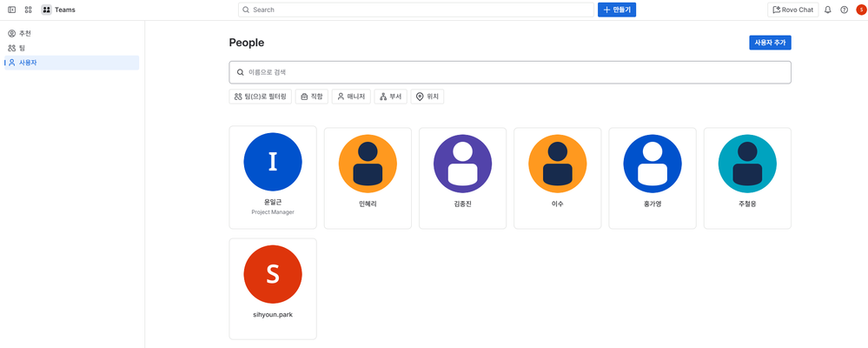Expand the 부서 filter dropdown
Viewport: 868px width, 348px height.
point(390,97)
